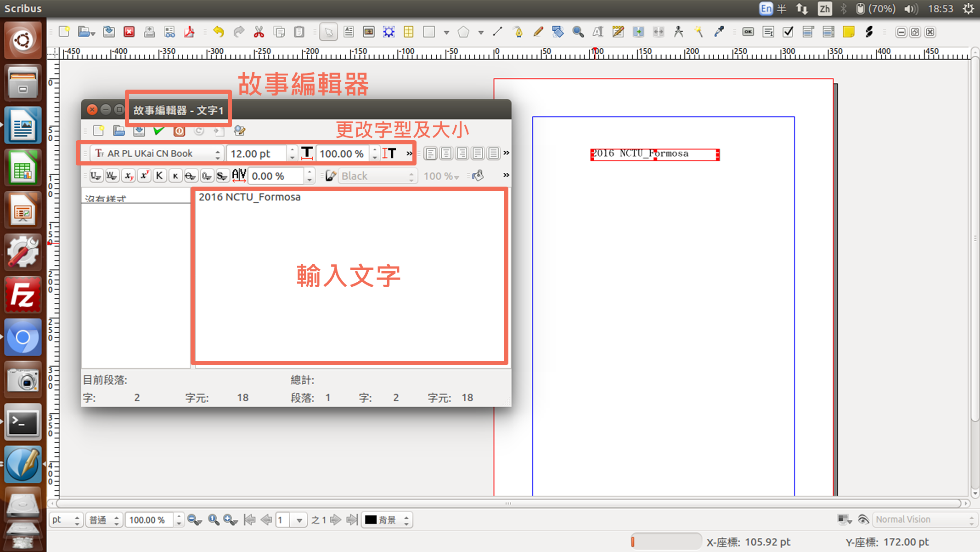The image size is (980, 552).
Task: Open the Terminal from the Ubuntu dock
Action: coord(23,422)
